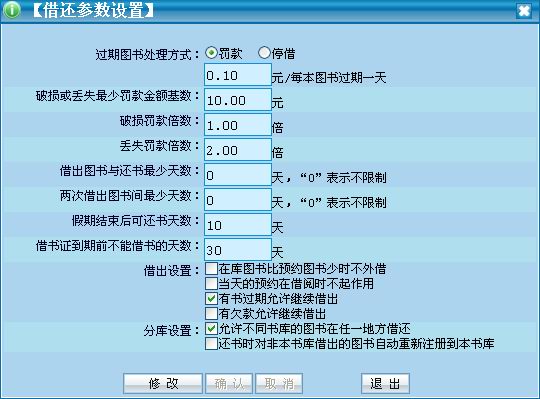Click the green info icon in title bar
540x399 pixels.
[x=12, y=10]
